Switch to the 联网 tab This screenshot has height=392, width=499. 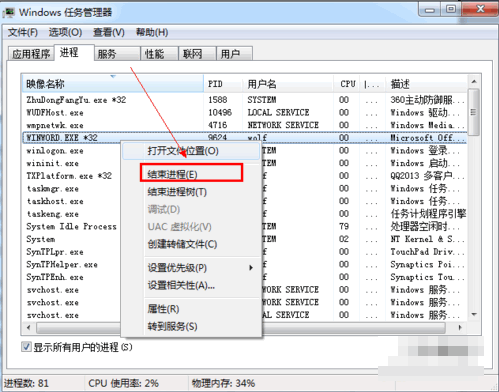point(197,54)
